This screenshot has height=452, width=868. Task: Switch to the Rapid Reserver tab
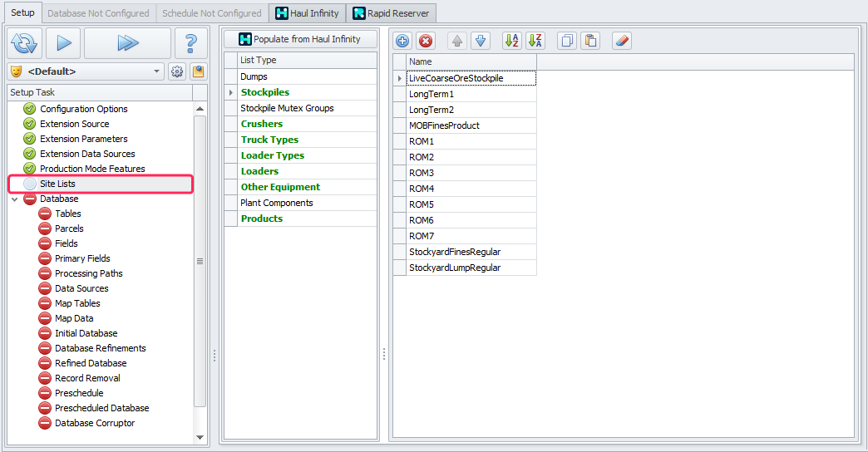(391, 13)
